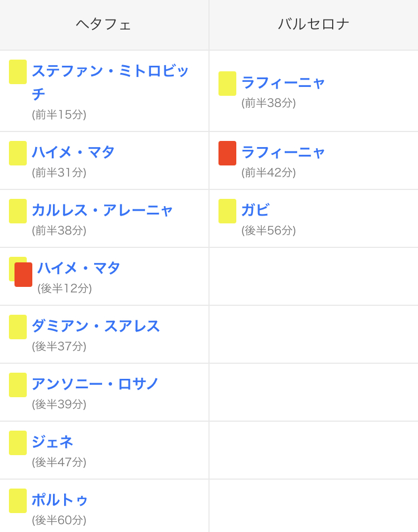Open ハイメ・マタ link at 前半31分

73,152
